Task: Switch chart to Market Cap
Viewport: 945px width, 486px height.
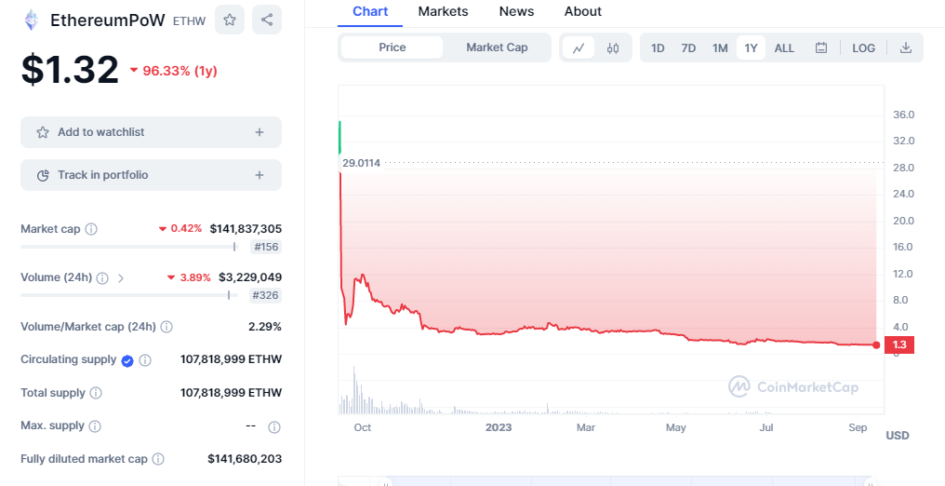Action: point(497,48)
